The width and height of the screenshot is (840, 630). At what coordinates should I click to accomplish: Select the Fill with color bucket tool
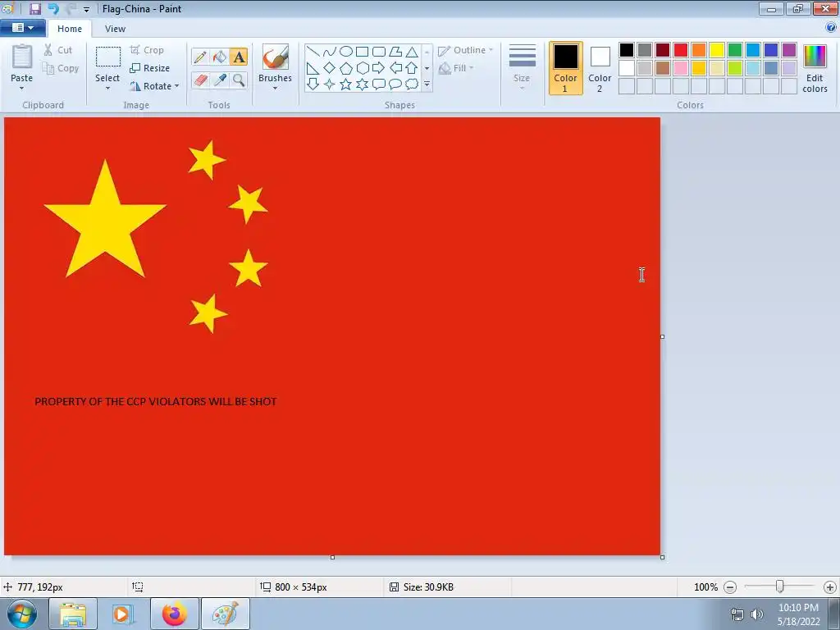220,57
